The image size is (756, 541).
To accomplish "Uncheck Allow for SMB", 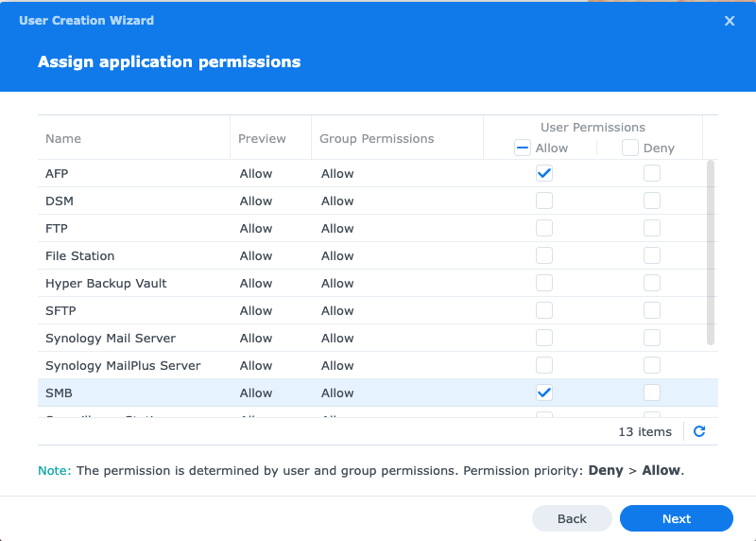I will pos(544,393).
